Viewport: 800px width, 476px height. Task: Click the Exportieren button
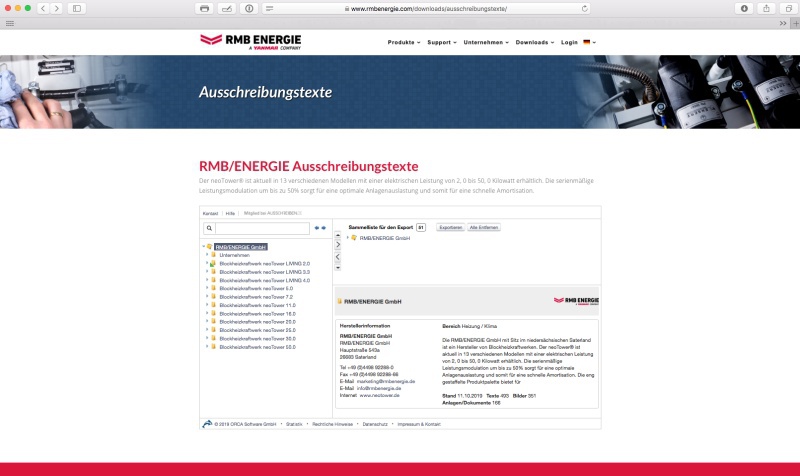tap(451, 228)
